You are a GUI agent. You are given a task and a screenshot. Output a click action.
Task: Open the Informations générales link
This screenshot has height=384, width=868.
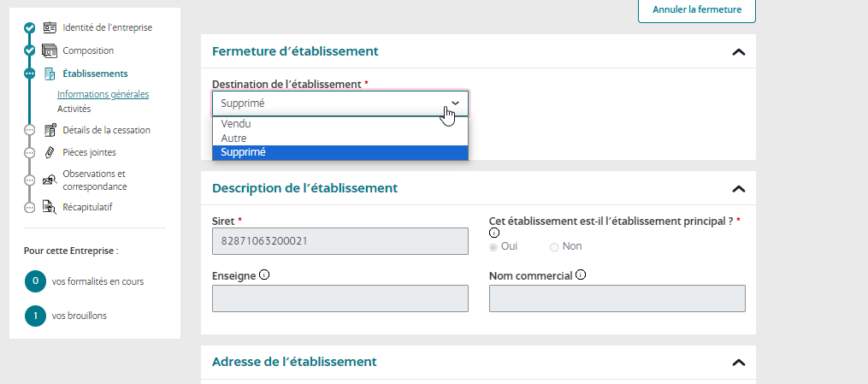pos(103,94)
